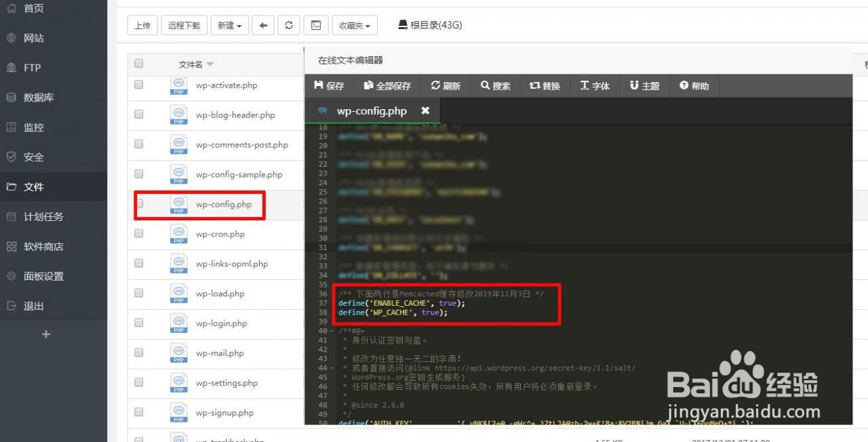Viewport: 868px width, 442px height.
Task: Check the wp-mail.php checkbox
Action: tap(139, 353)
